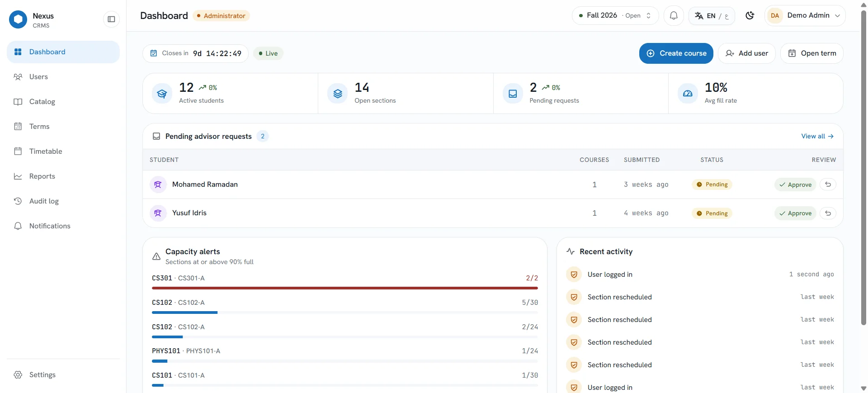Screen dimensions: 868x393
Task: Open the Users page
Action: coord(63,77)
